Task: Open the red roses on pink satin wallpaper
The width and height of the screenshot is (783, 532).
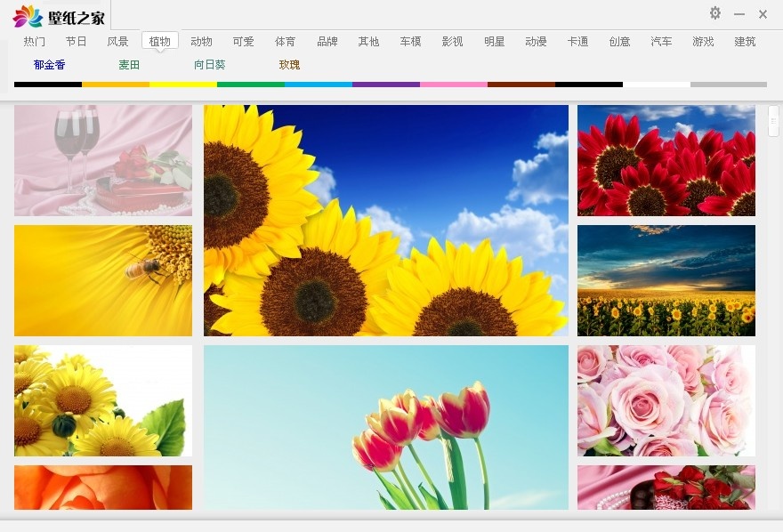Action: coord(666,488)
